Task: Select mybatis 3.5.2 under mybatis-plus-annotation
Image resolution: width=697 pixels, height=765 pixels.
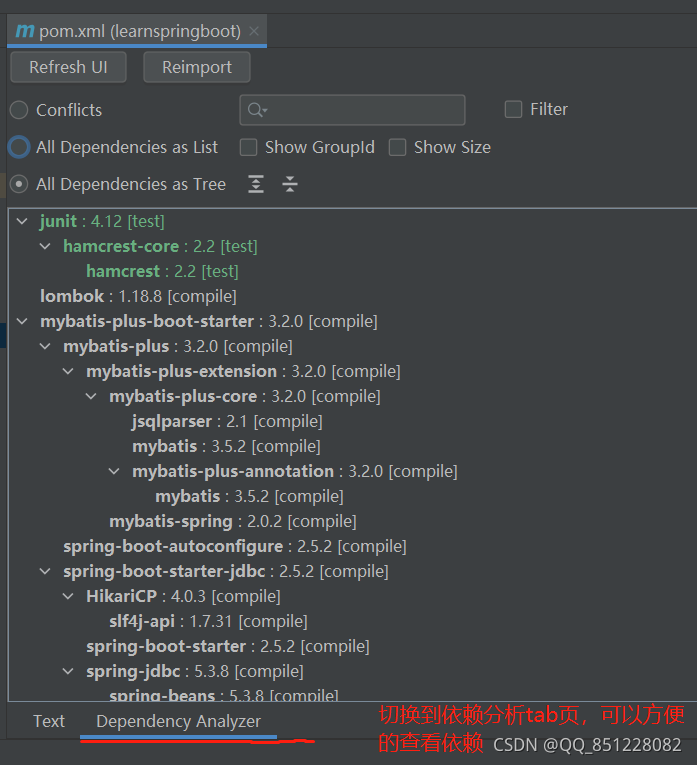Action: pyautogui.click(x=249, y=496)
